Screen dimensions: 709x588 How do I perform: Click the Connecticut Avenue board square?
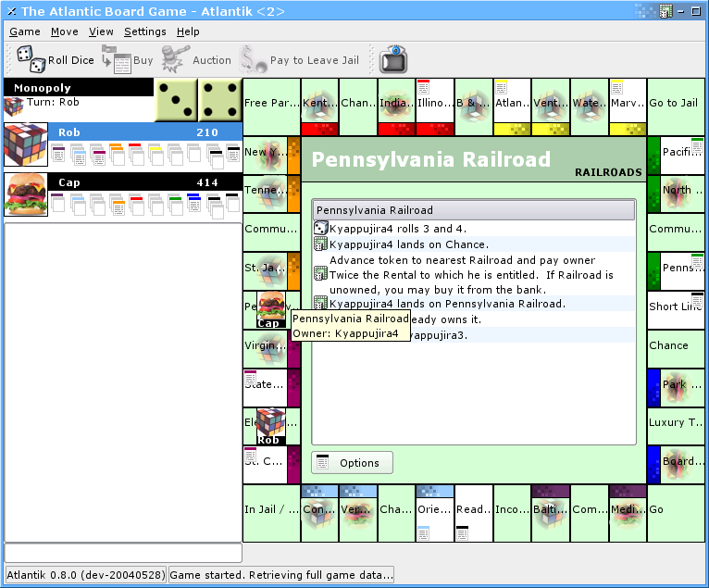coord(319,513)
